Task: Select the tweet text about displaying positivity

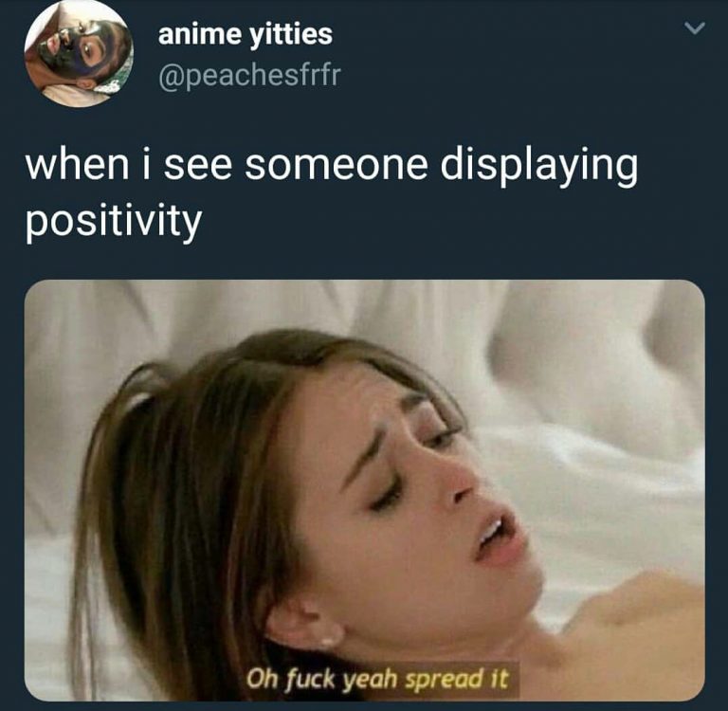Action: (x=332, y=192)
